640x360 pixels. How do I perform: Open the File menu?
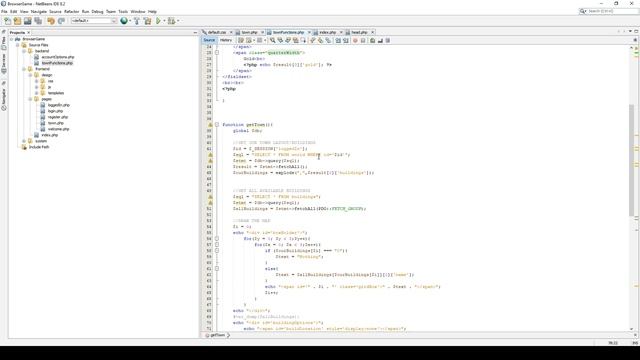click(x=4, y=11)
